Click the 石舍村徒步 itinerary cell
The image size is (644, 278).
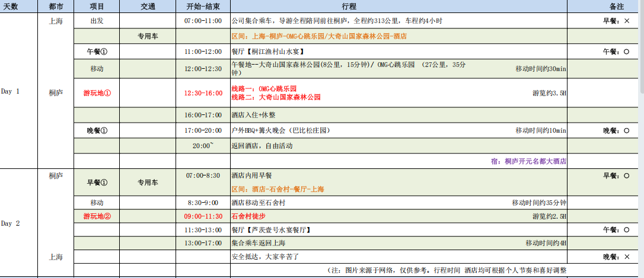249,216
